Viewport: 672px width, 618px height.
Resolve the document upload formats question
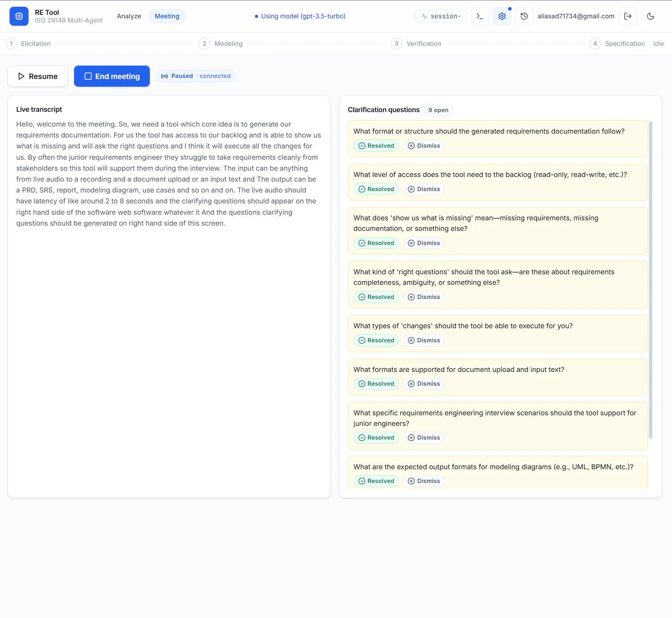coord(376,384)
